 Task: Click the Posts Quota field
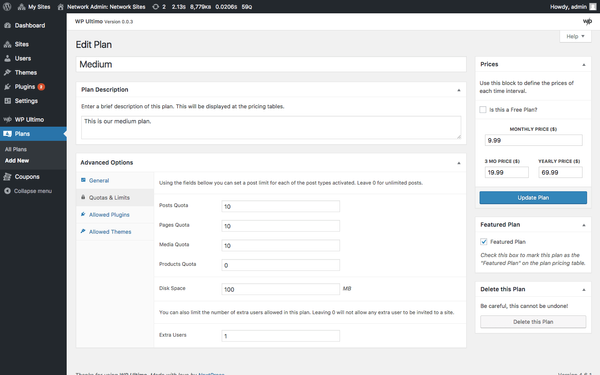[280, 206]
